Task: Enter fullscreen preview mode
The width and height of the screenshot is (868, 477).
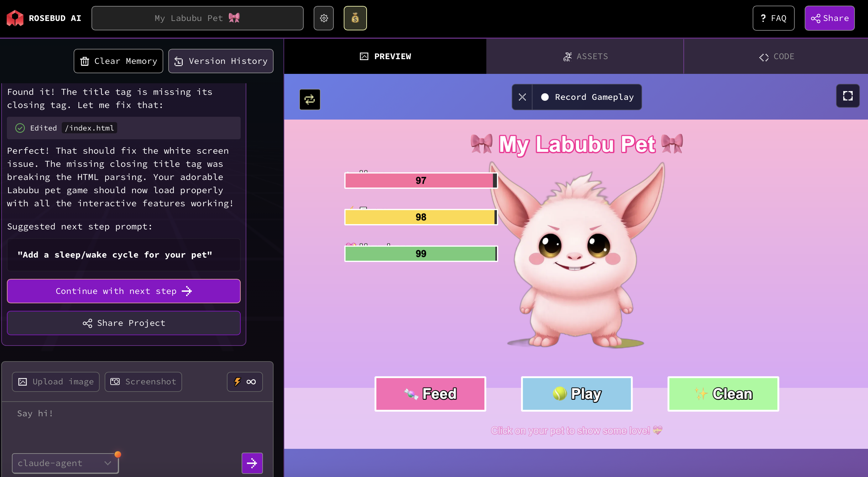Action: 847,96
